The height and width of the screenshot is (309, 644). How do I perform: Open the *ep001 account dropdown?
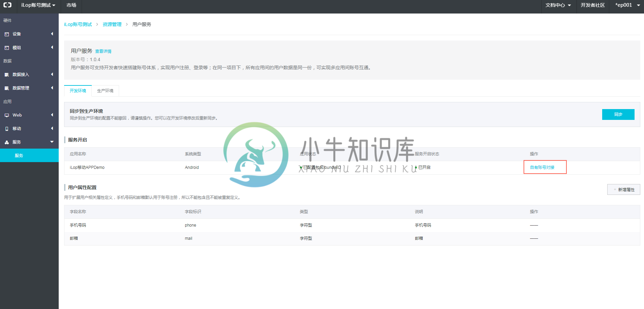[x=627, y=5]
